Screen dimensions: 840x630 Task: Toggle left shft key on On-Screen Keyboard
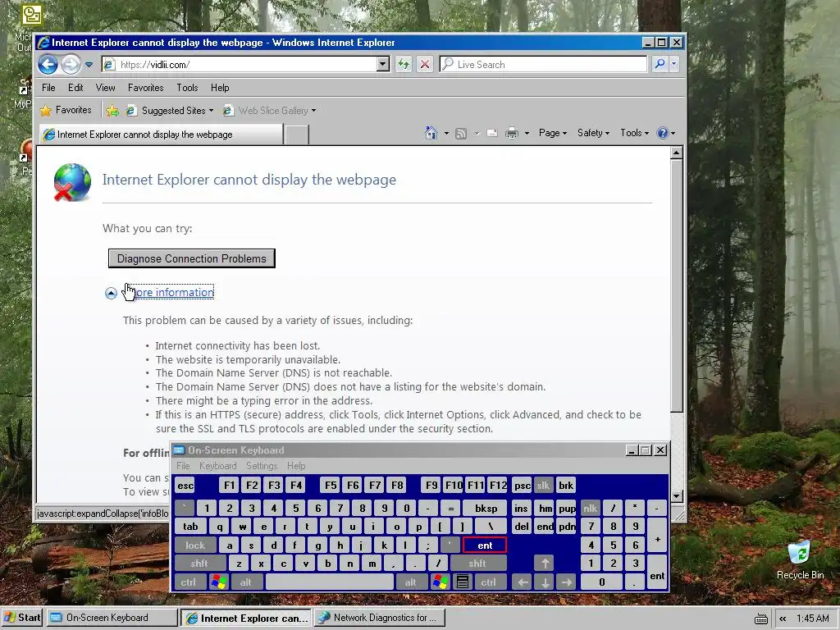[199, 563]
